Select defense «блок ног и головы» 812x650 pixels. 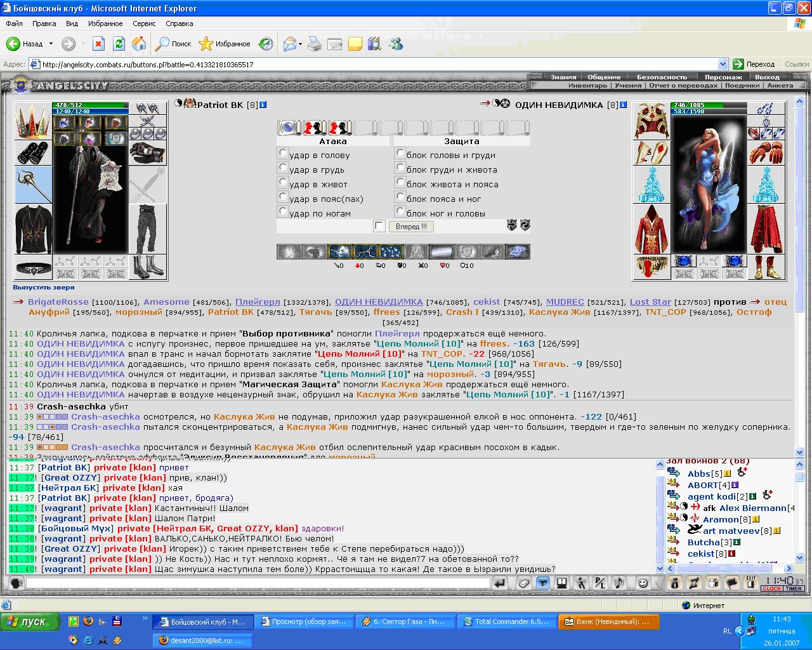(400, 211)
